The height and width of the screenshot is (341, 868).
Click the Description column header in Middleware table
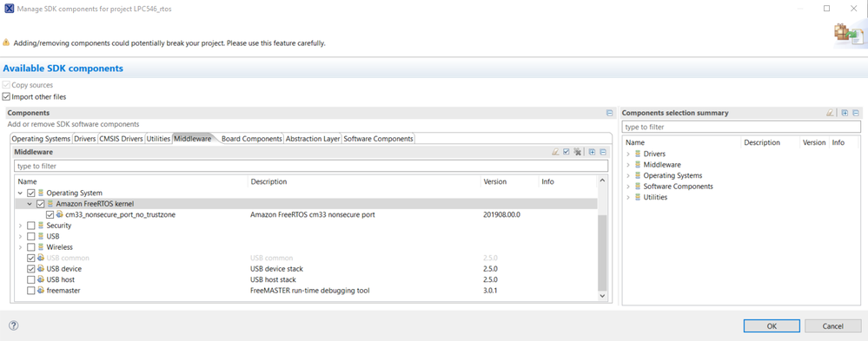coord(363,181)
